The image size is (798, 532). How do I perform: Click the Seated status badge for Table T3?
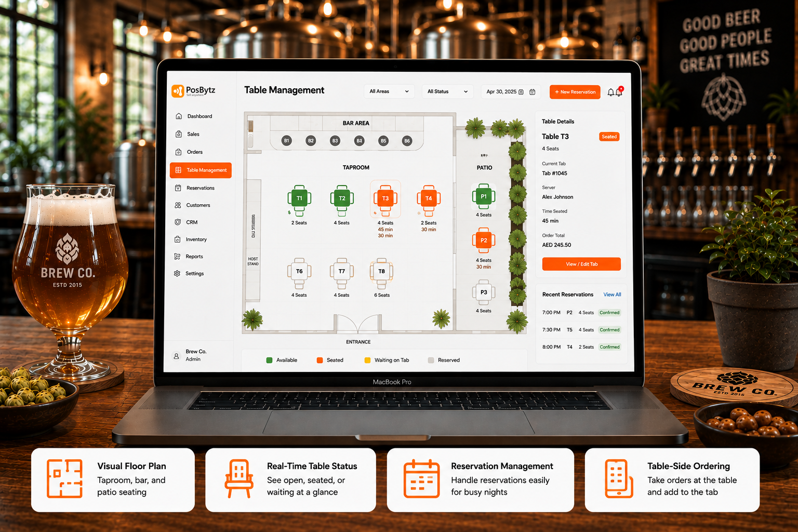(x=609, y=137)
